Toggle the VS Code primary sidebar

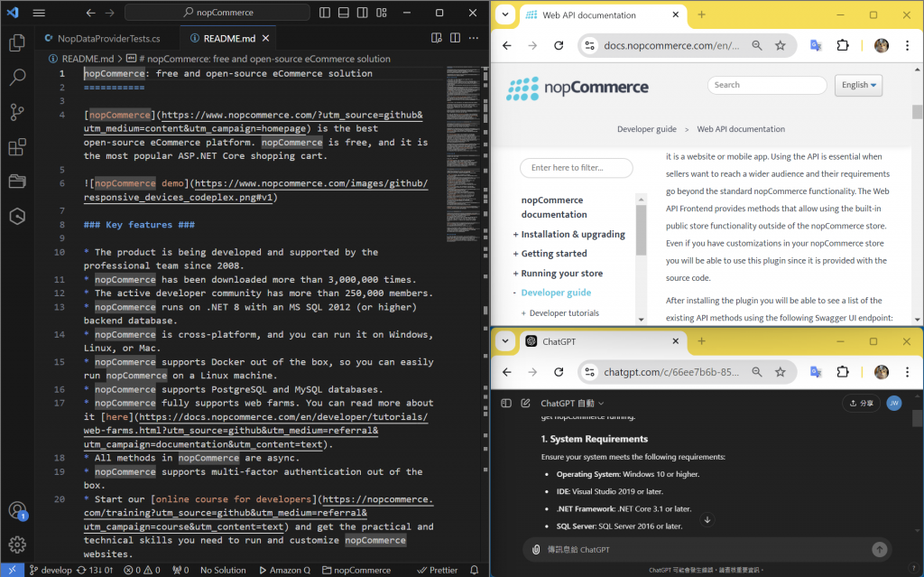point(325,13)
